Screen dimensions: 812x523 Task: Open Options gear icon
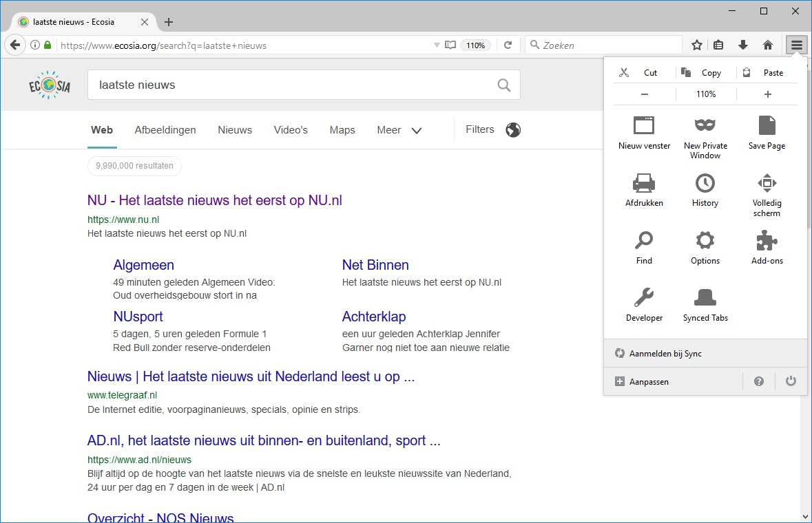coord(705,241)
